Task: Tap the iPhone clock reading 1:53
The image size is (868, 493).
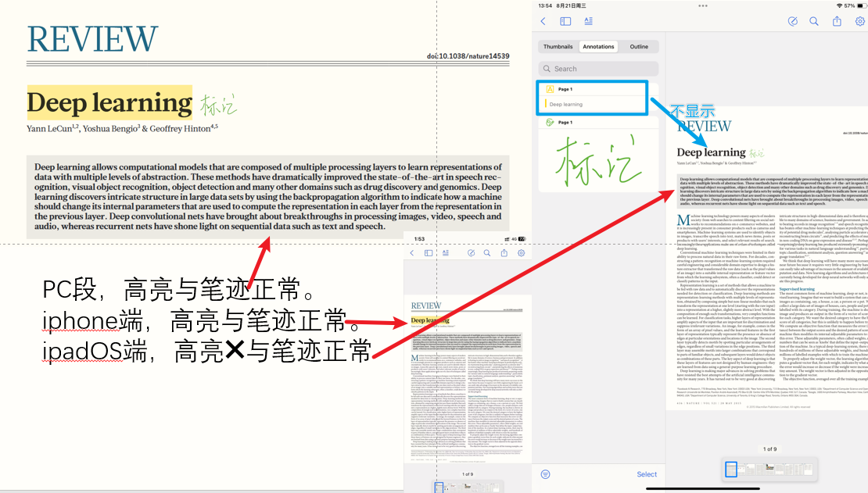Action: (420, 239)
